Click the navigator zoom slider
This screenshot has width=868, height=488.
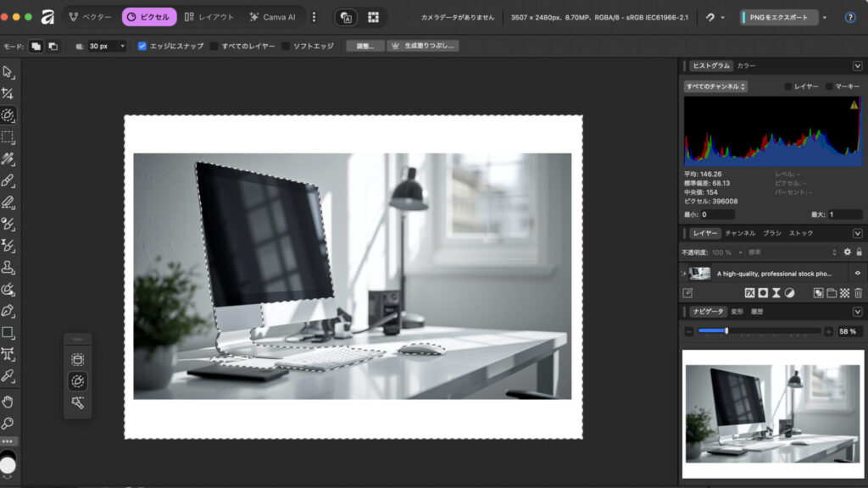[x=759, y=330]
